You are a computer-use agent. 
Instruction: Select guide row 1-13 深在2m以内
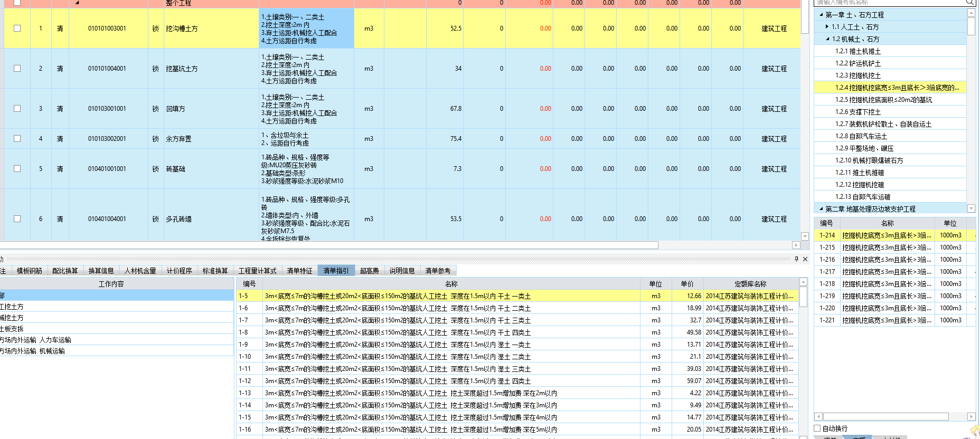coord(517,393)
